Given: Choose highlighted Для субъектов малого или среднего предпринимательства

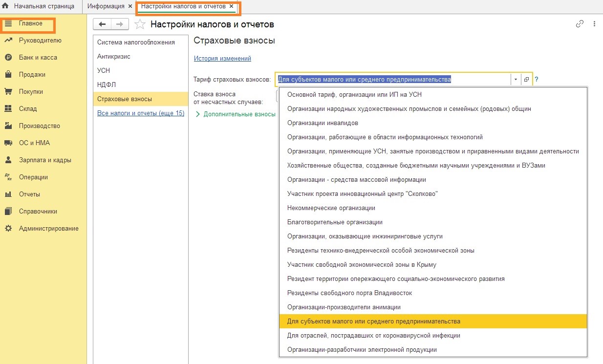Looking at the screenshot, I should (433, 321).
